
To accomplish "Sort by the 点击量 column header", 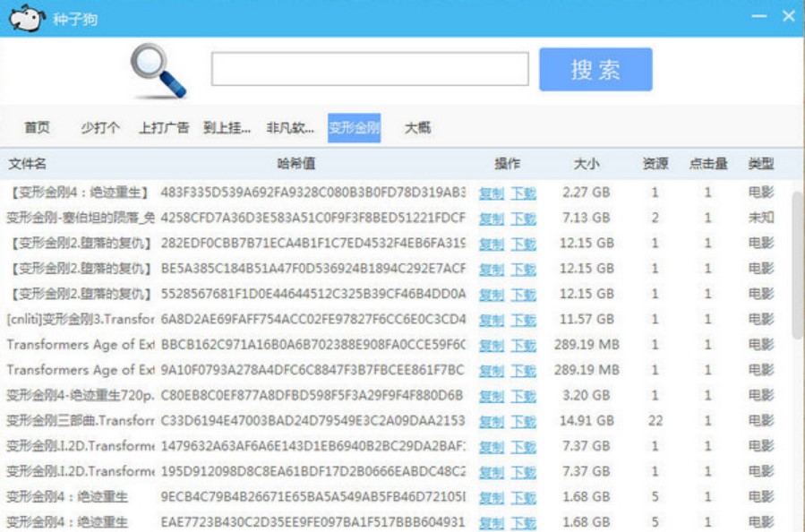I will (708, 164).
